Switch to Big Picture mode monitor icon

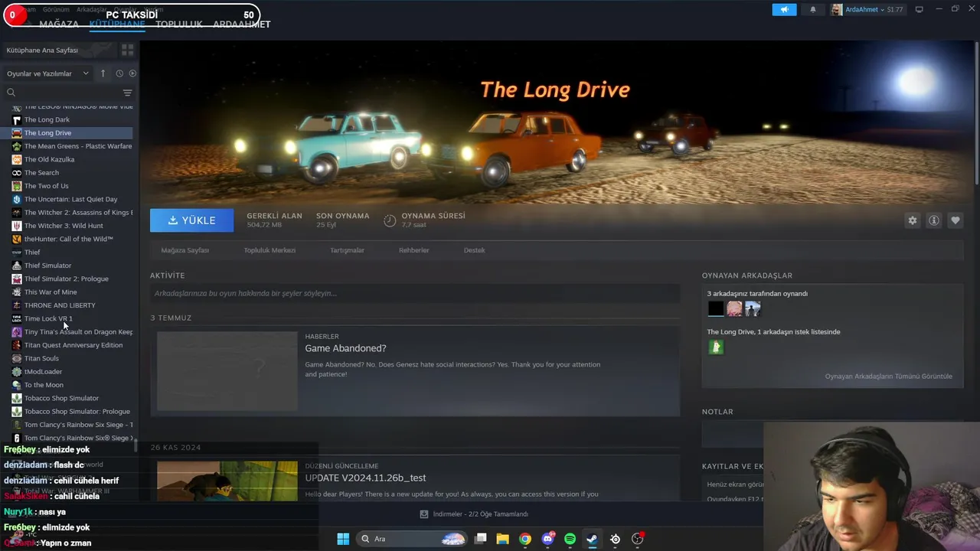(x=919, y=9)
